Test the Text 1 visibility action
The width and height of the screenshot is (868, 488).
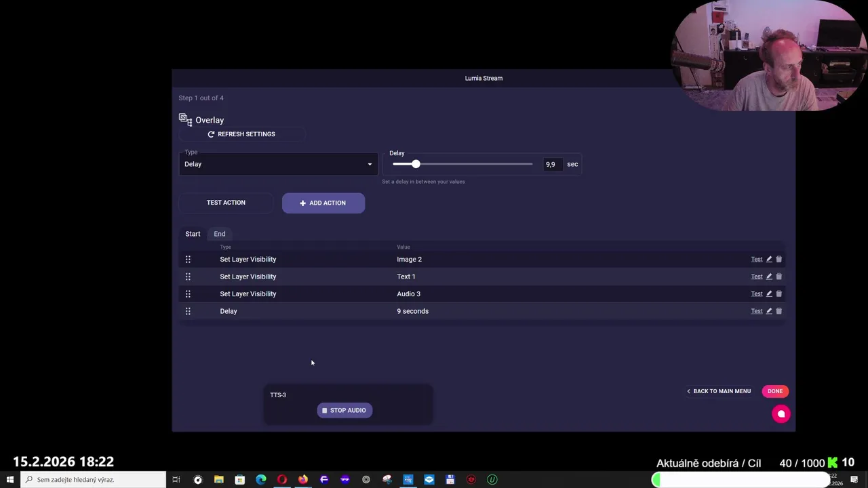point(757,277)
